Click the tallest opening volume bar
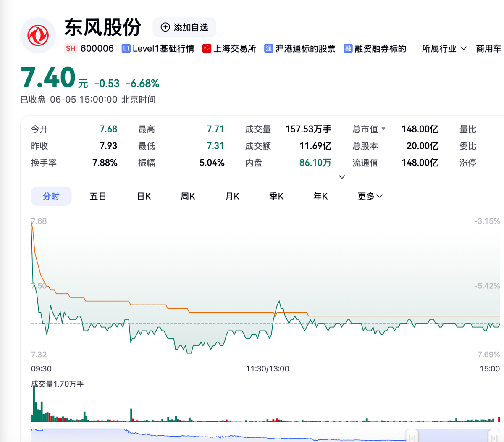Image resolution: width=504 pixels, height=442 pixels. click(x=34, y=404)
